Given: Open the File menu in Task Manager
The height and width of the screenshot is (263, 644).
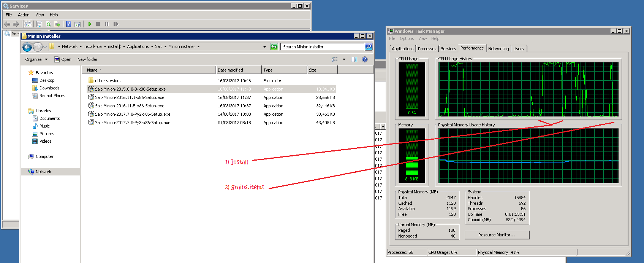Looking at the screenshot, I should click(x=392, y=38).
